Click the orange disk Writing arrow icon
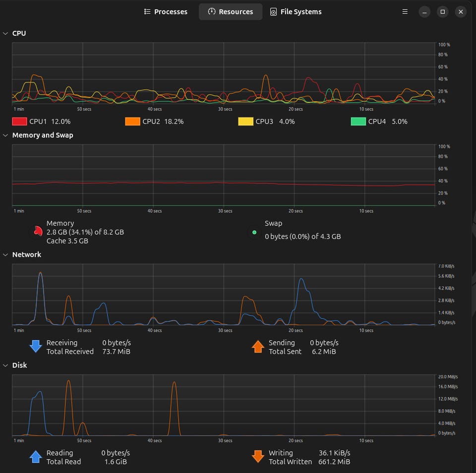Screen dimensions: 476x473 (258, 457)
